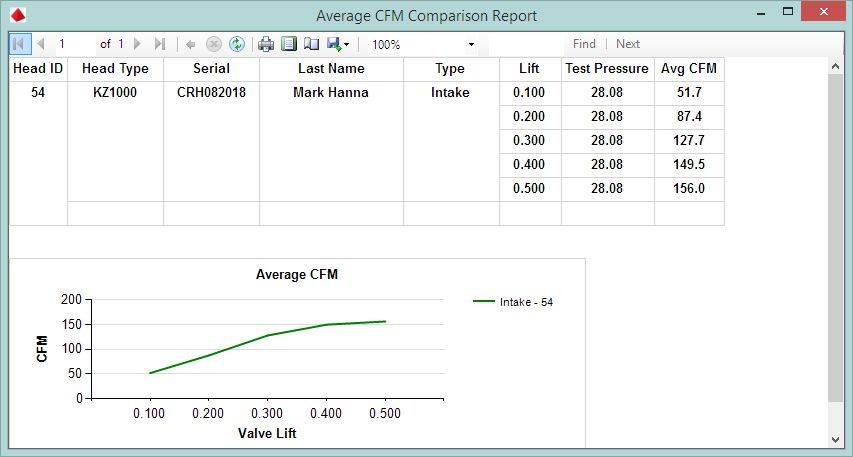Go to first page of report
Viewport: 853px width, 457px height.
(x=19, y=44)
